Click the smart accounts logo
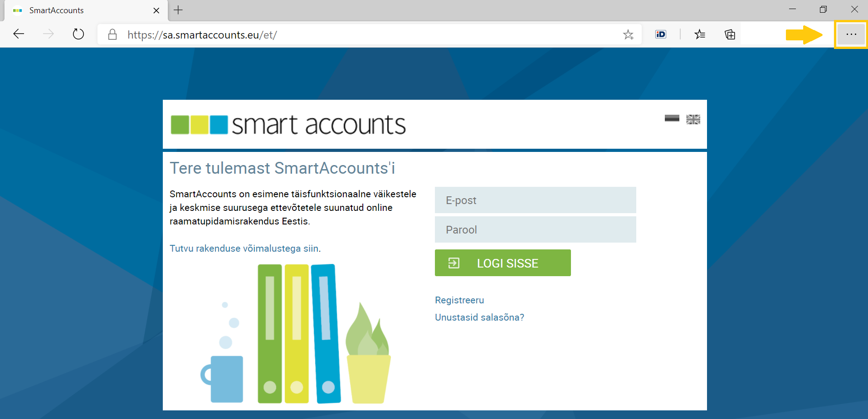 point(288,125)
